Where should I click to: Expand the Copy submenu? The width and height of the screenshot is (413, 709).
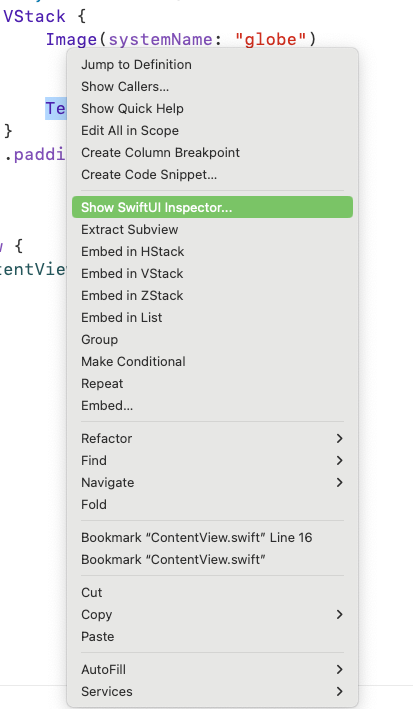[212, 614]
